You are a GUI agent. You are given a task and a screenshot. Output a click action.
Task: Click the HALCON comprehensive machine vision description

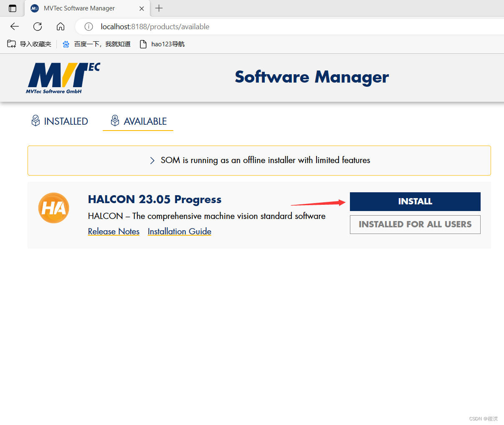point(207,216)
